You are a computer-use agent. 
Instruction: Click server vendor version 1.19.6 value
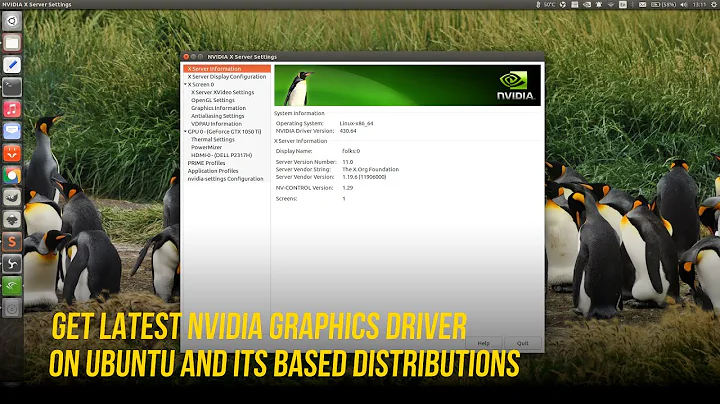[364, 177]
